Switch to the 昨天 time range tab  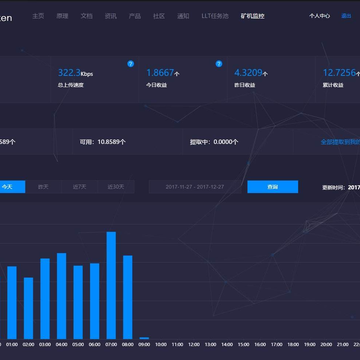tap(43, 187)
